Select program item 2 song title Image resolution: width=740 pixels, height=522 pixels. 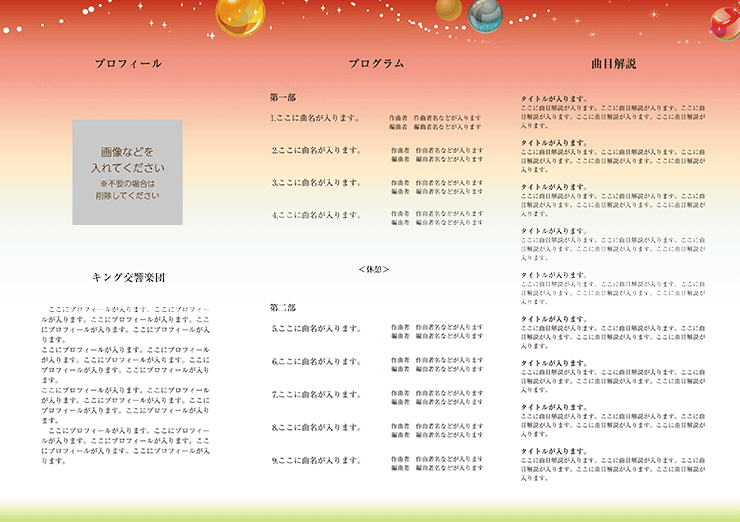(x=316, y=150)
